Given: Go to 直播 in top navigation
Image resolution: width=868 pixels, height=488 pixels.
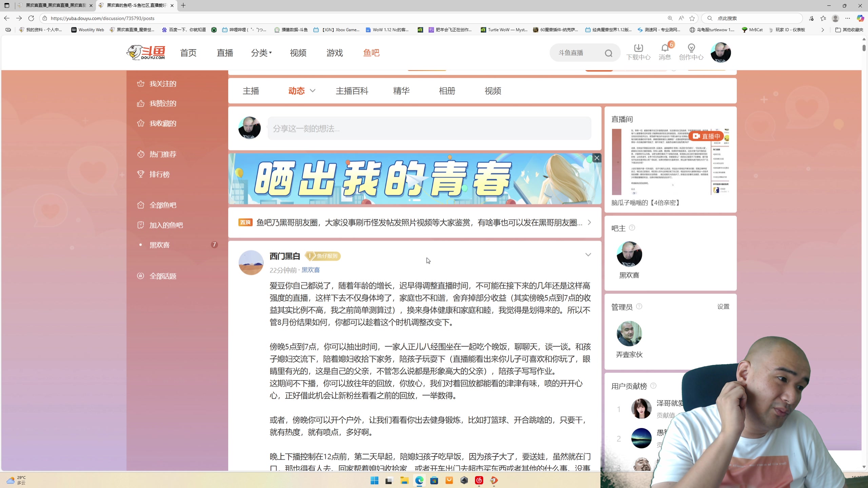Looking at the screenshot, I should 225,53.
